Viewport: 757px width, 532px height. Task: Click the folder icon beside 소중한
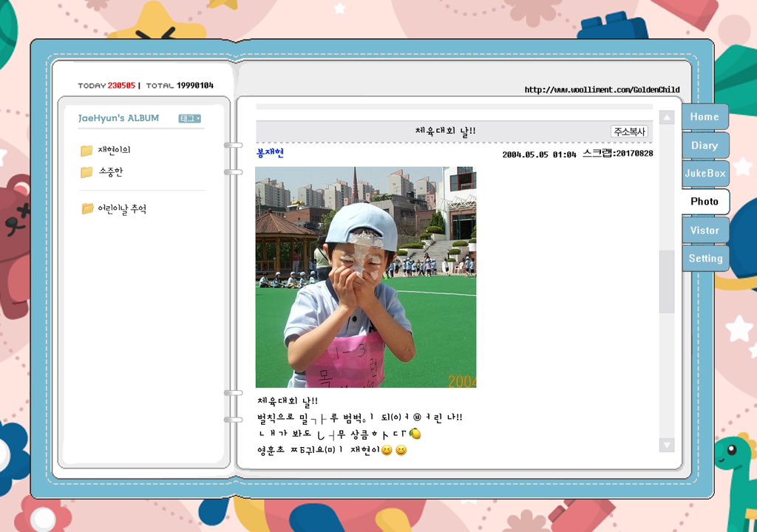86,172
